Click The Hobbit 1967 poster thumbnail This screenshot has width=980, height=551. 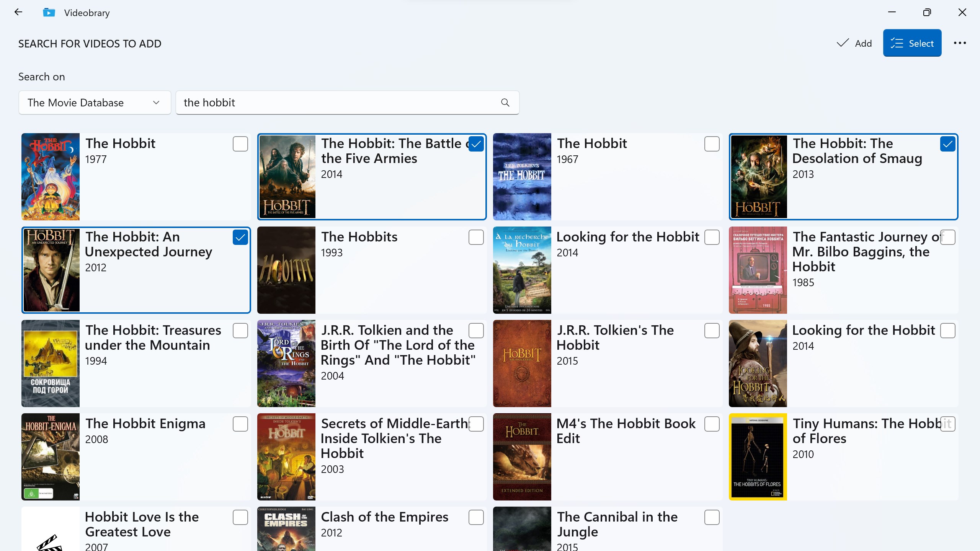[522, 176]
